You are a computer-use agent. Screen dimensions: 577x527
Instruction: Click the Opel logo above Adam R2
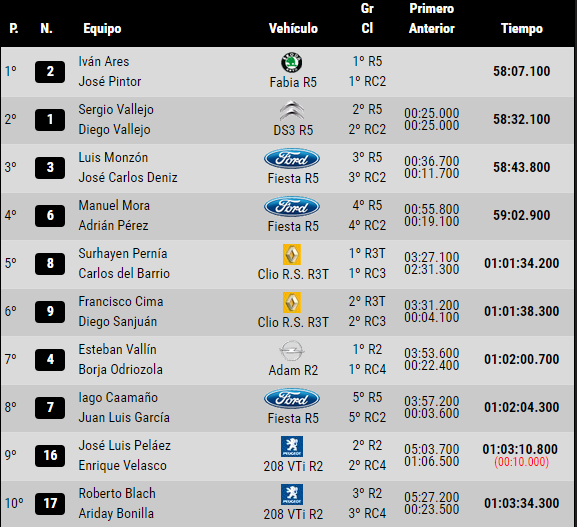[292, 350]
